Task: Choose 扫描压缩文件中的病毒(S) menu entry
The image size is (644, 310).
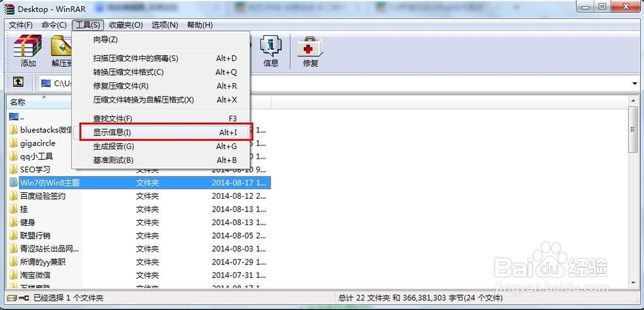Action: pyautogui.click(x=161, y=59)
